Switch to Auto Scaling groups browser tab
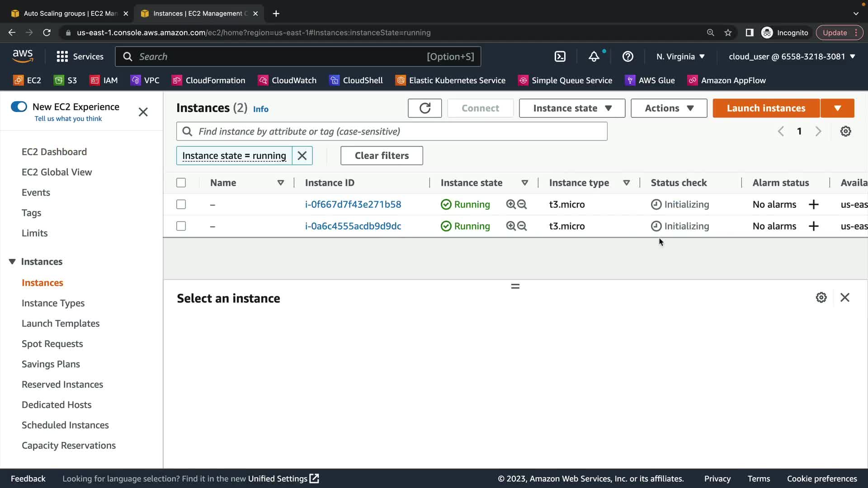This screenshot has width=868, height=488. pos(70,14)
